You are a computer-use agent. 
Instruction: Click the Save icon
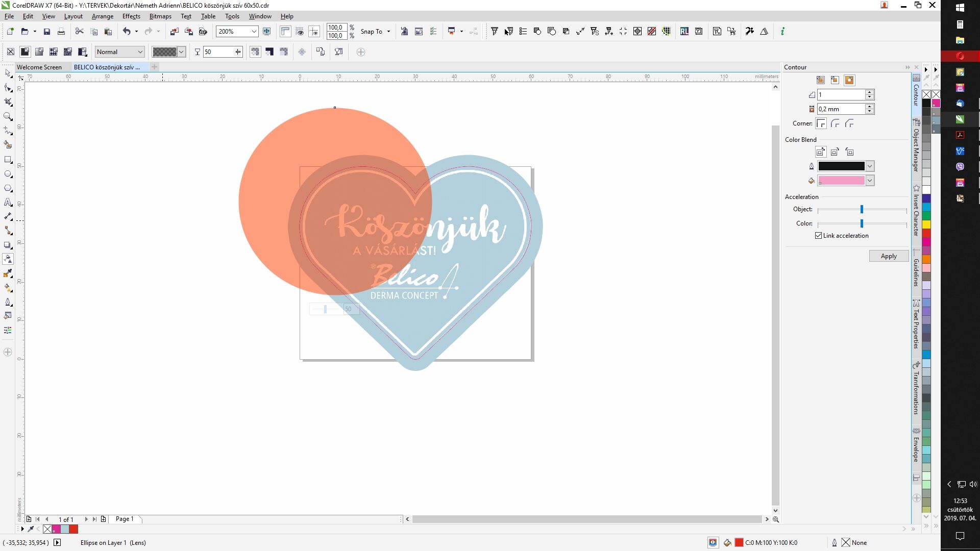tap(46, 32)
